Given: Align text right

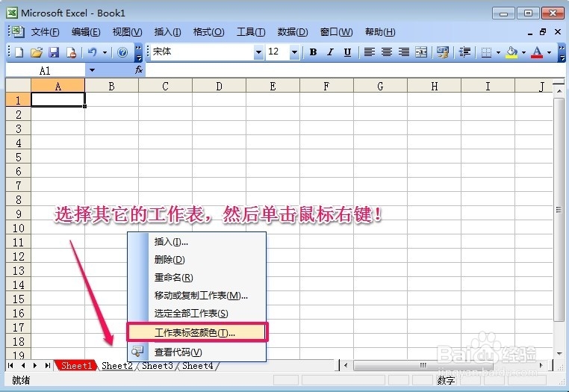Looking at the screenshot, I should click(x=404, y=52).
